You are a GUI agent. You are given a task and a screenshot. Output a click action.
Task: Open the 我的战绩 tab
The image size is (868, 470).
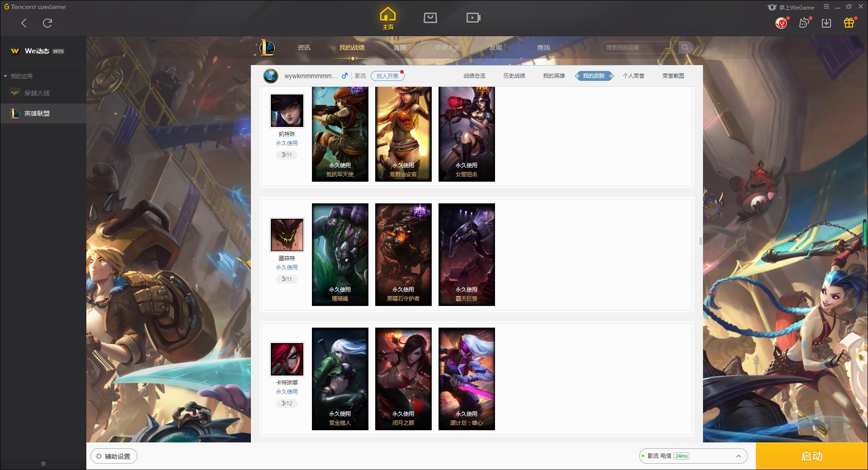(352, 47)
